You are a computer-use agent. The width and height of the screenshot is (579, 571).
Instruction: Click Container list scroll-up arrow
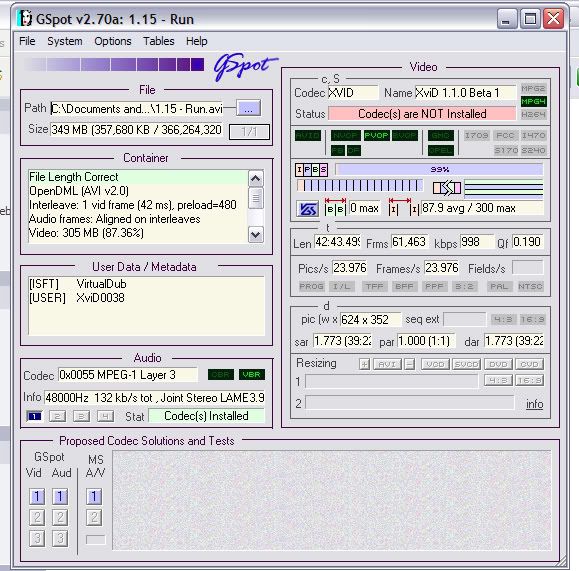point(256,179)
